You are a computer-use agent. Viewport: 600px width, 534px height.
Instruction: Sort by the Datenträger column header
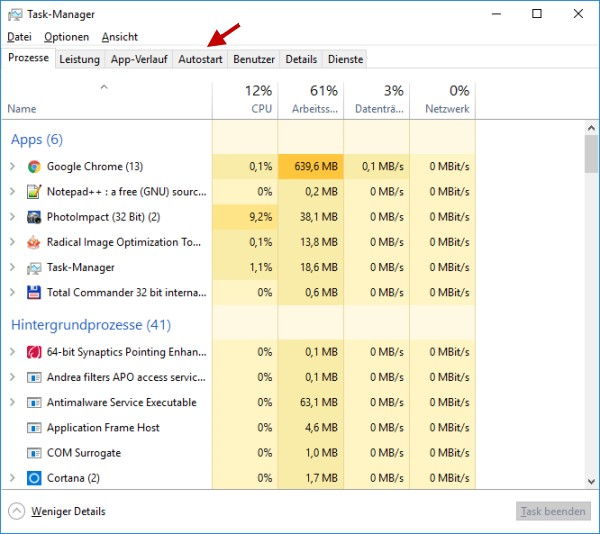coord(377,100)
